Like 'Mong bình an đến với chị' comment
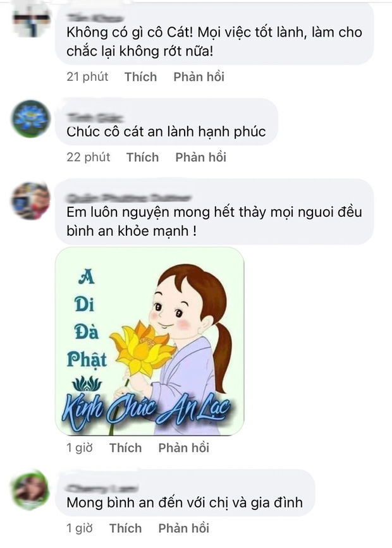Viewport: 392px width, 548px height. point(126,528)
